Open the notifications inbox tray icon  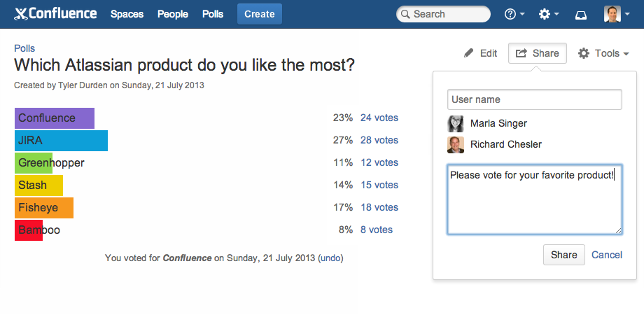[581, 15]
